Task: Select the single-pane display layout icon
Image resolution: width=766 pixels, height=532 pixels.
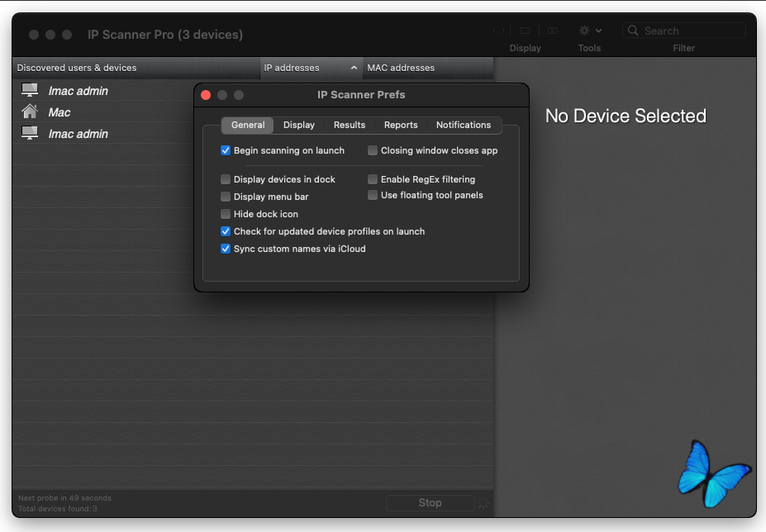Action: [x=526, y=31]
